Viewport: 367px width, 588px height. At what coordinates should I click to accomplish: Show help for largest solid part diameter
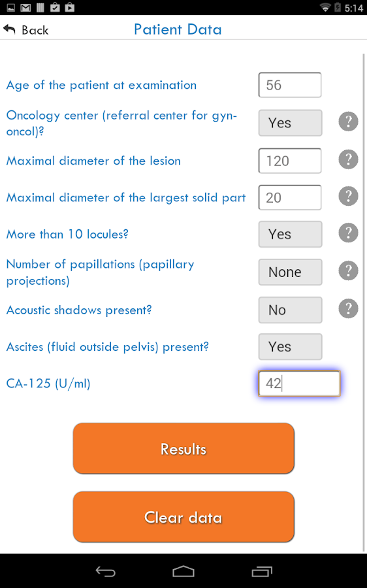[x=348, y=196]
